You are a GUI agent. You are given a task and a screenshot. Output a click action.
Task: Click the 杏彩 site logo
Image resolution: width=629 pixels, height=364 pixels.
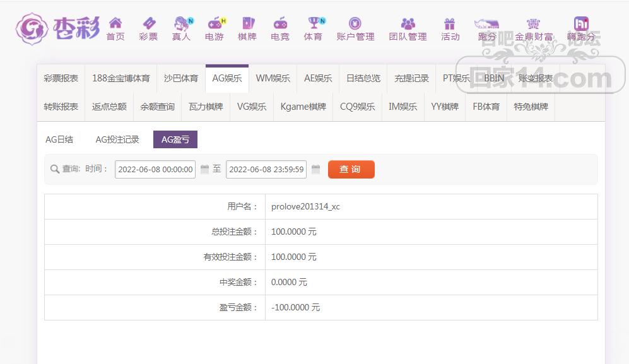(58, 28)
